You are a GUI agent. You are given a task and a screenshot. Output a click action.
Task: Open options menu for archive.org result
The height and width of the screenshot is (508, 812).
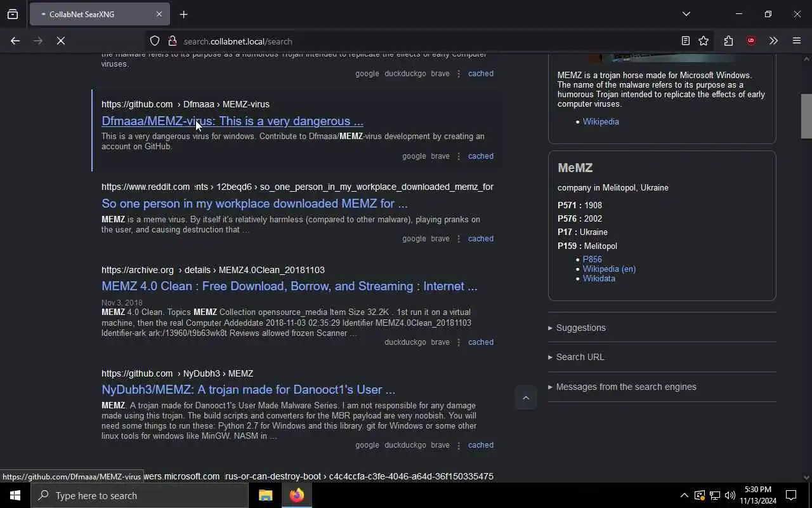(459, 342)
